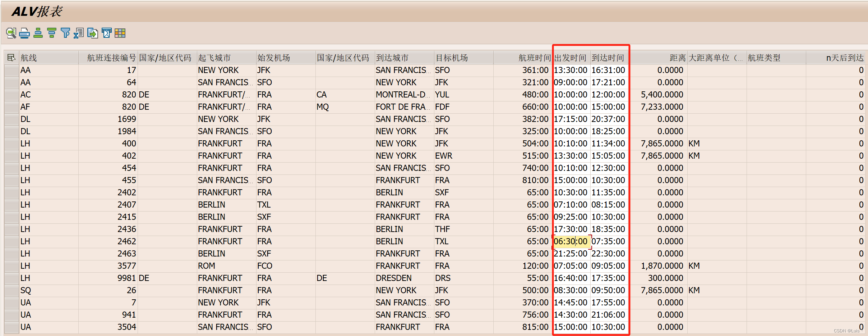Click the FCO departure airport cell
The image size is (868, 336).
(286, 266)
